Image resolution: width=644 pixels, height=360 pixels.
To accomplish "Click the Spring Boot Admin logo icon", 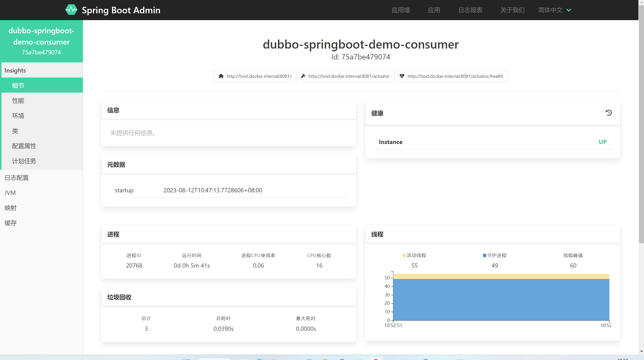I will (x=71, y=10).
